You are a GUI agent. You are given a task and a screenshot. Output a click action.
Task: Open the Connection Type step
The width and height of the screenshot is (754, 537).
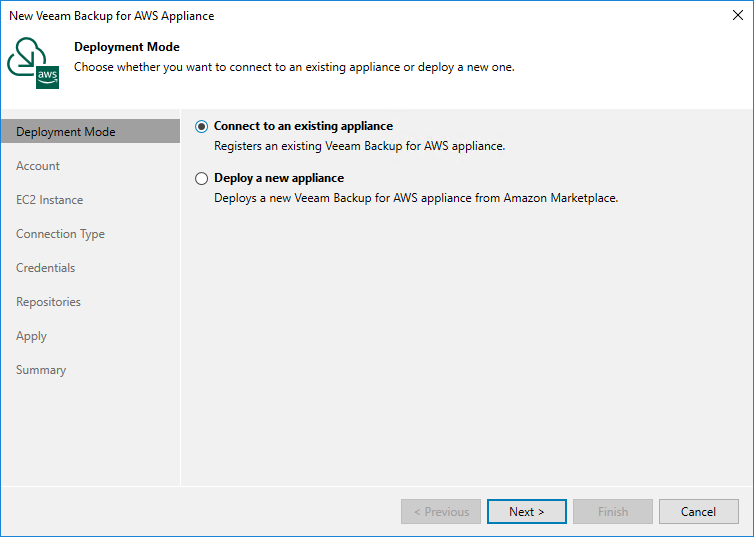pos(60,234)
